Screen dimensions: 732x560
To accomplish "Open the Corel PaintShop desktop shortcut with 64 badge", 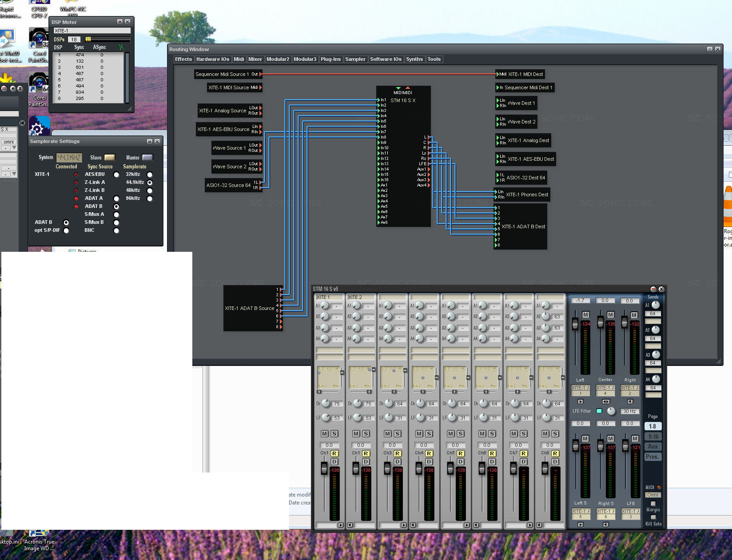I will [39, 89].
